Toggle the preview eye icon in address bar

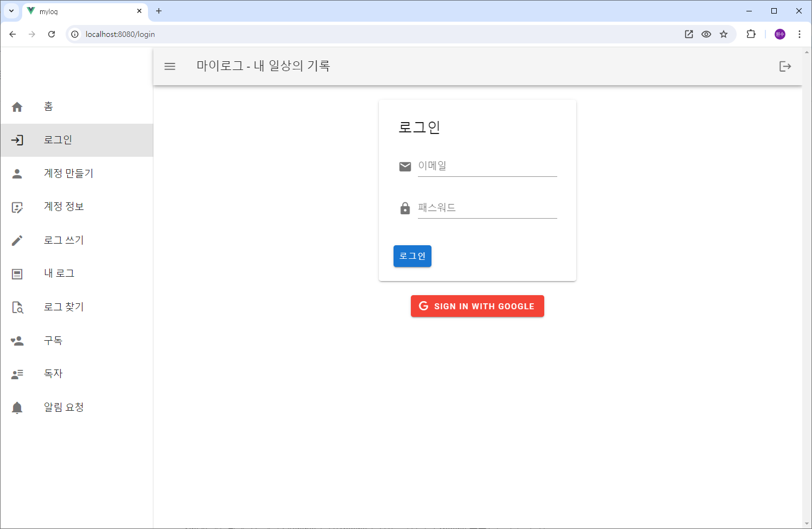pos(706,34)
